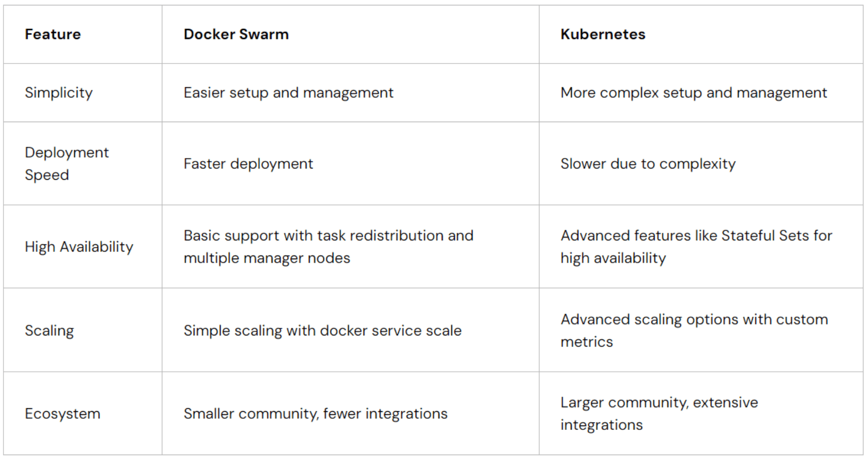Click the Kubernetes column header
The height and width of the screenshot is (458, 868).
tap(603, 34)
